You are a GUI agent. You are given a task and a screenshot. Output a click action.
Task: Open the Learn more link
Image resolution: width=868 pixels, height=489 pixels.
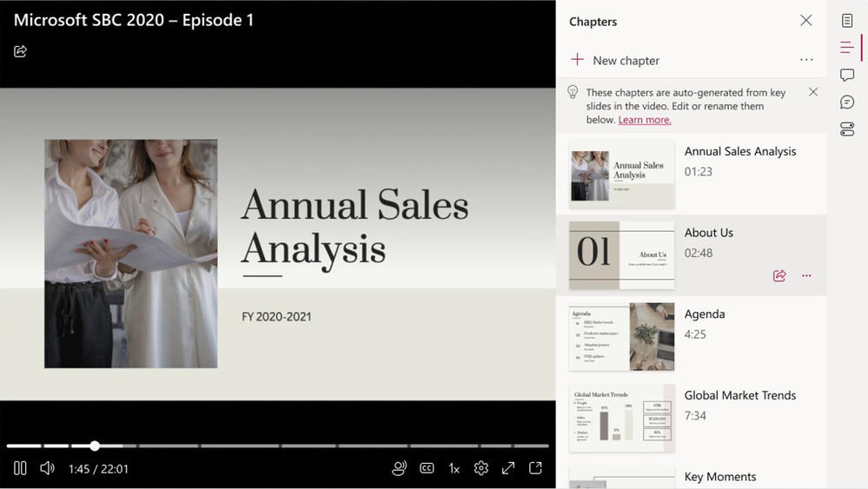click(645, 120)
